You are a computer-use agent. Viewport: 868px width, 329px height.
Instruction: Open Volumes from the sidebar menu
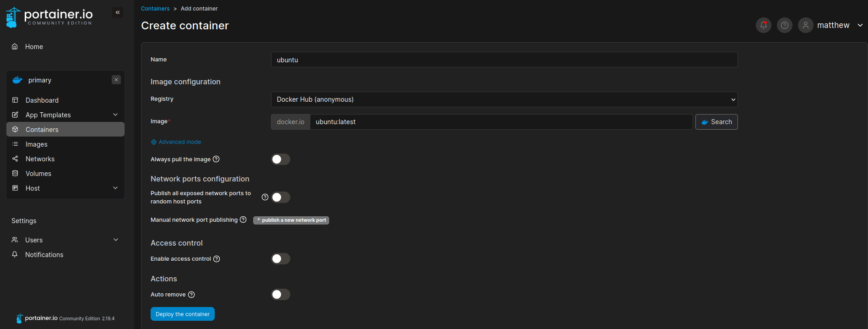[x=38, y=174]
